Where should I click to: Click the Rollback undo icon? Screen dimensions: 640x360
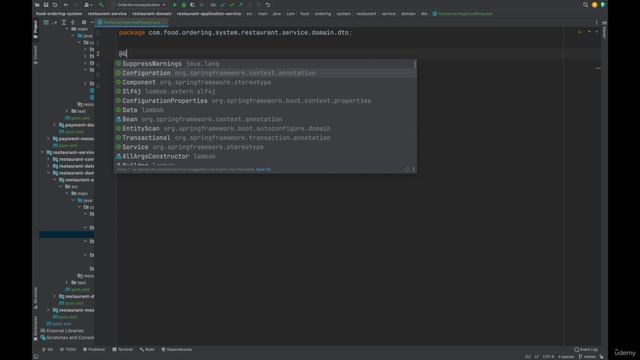coord(268,5)
